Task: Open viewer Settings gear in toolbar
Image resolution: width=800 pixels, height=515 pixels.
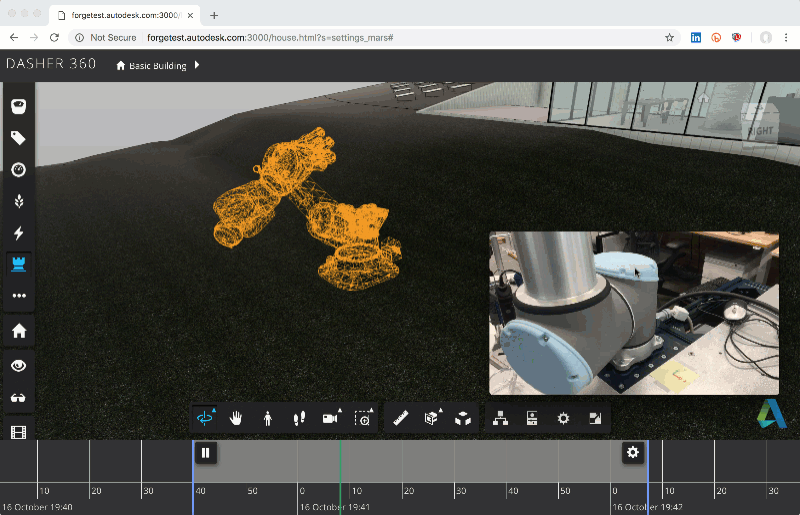Action: (564, 418)
